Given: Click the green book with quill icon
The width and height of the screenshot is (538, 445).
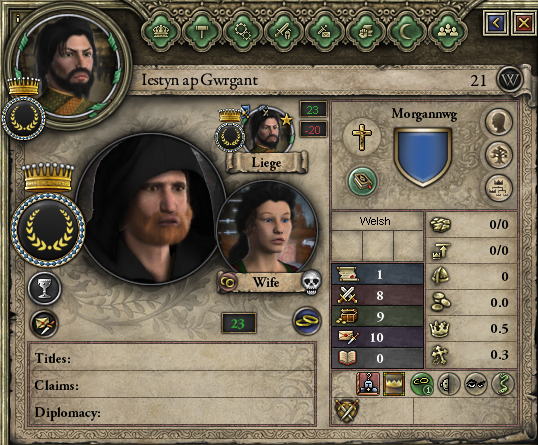Looking at the screenshot, I should 362,181.
